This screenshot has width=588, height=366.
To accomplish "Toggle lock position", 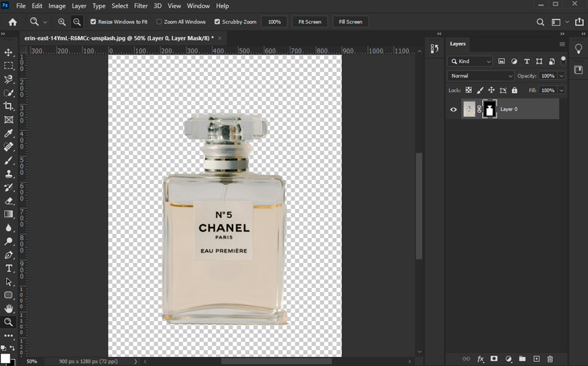I will (491, 90).
